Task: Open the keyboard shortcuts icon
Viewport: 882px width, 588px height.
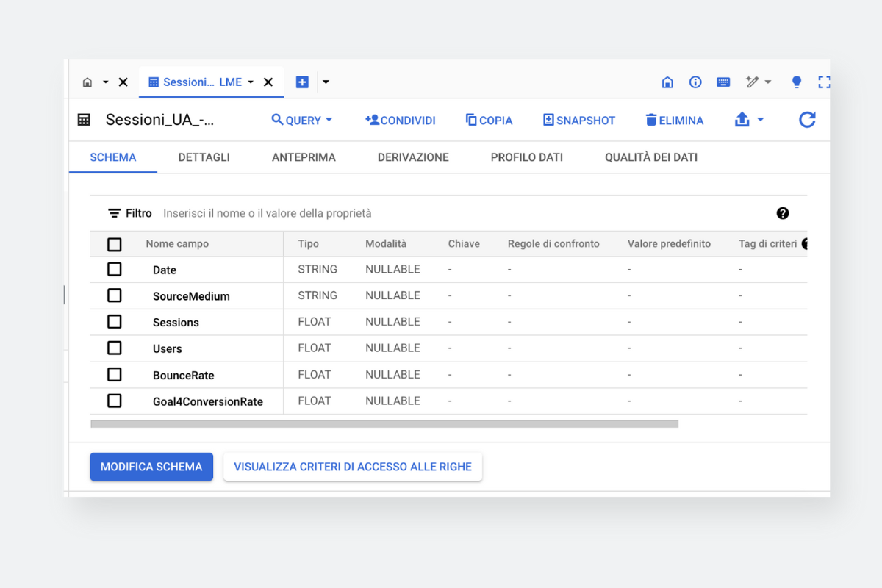Action: tap(723, 82)
